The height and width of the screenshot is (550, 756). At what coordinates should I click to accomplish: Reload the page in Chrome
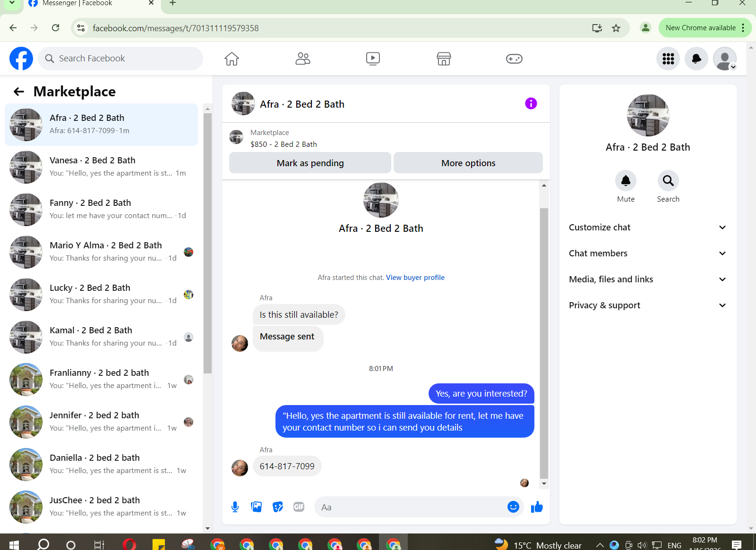[x=56, y=28]
